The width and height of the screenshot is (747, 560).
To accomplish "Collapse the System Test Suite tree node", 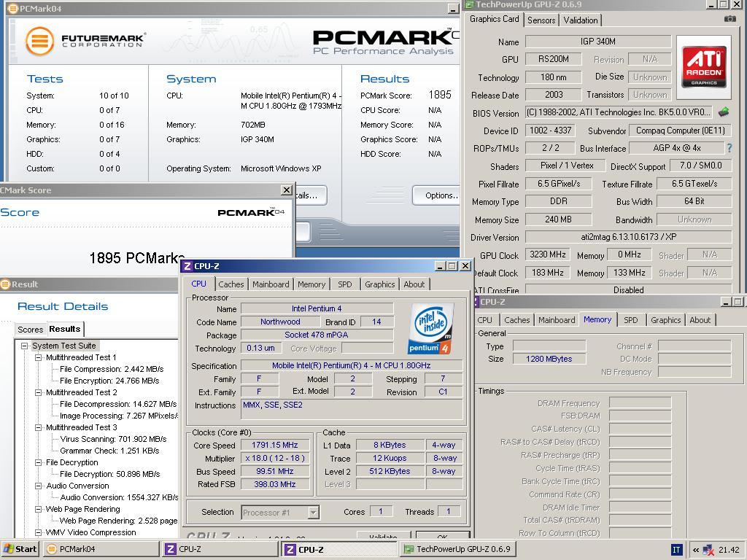I will coord(24,346).
